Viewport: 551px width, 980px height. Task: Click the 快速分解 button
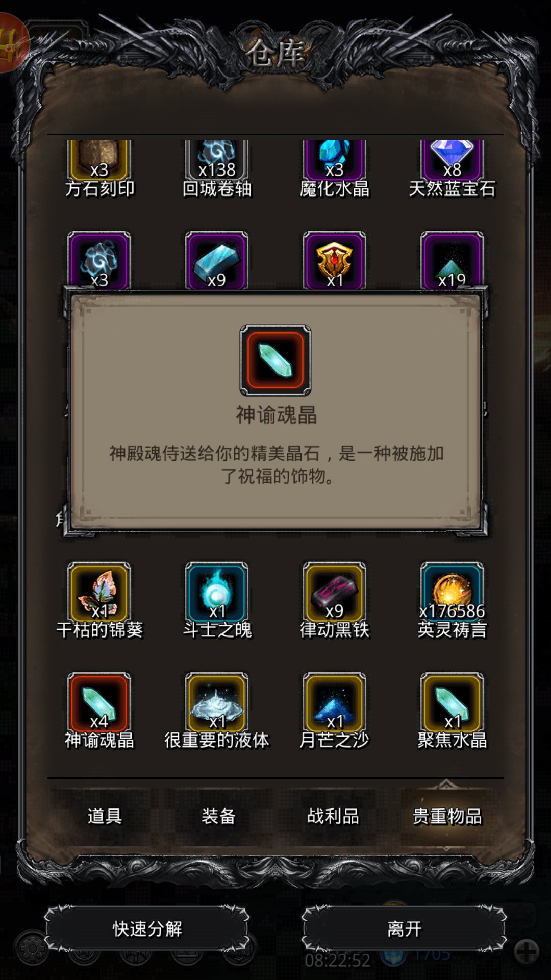[x=147, y=928]
